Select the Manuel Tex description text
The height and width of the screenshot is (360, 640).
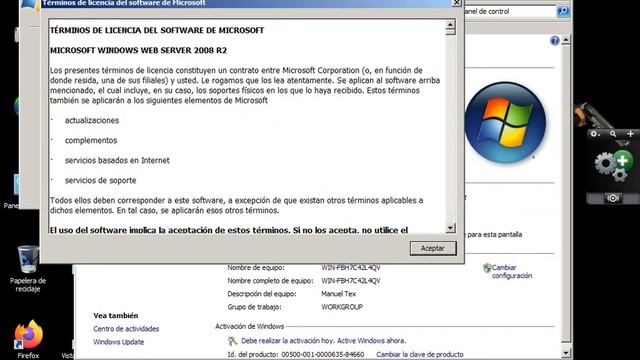coord(338,294)
